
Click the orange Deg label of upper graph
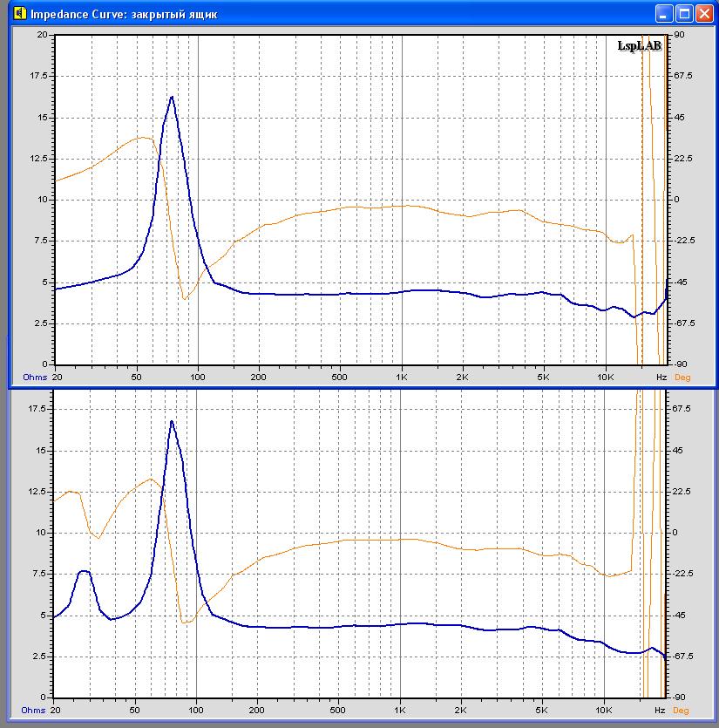point(682,378)
